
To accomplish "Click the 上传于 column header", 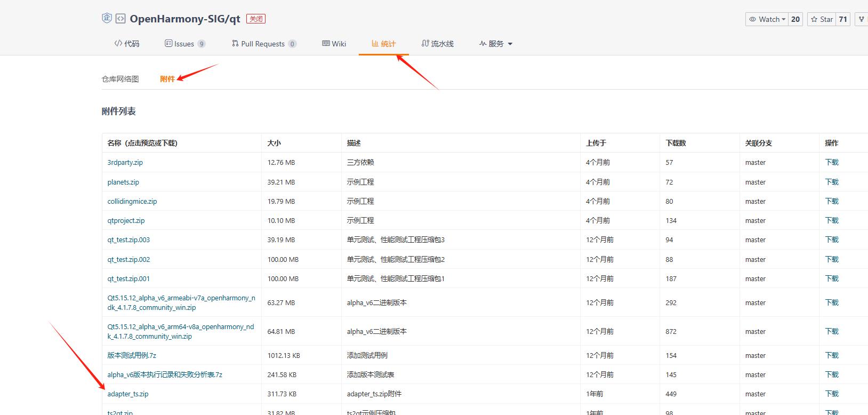I will pyautogui.click(x=596, y=143).
